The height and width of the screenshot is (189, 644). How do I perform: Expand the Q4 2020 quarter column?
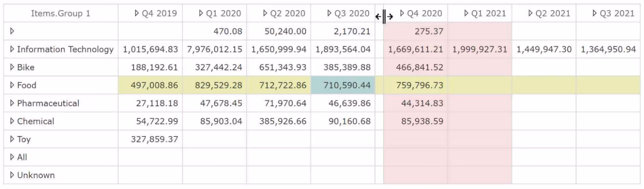(x=402, y=13)
